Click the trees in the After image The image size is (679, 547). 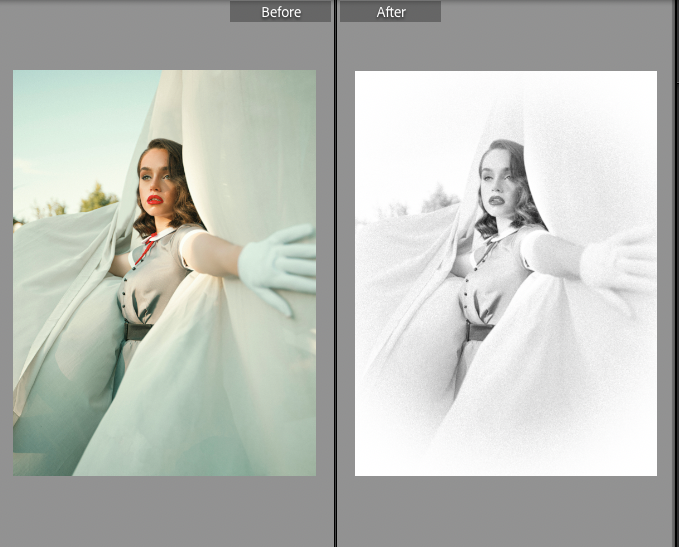(x=438, y=198)
